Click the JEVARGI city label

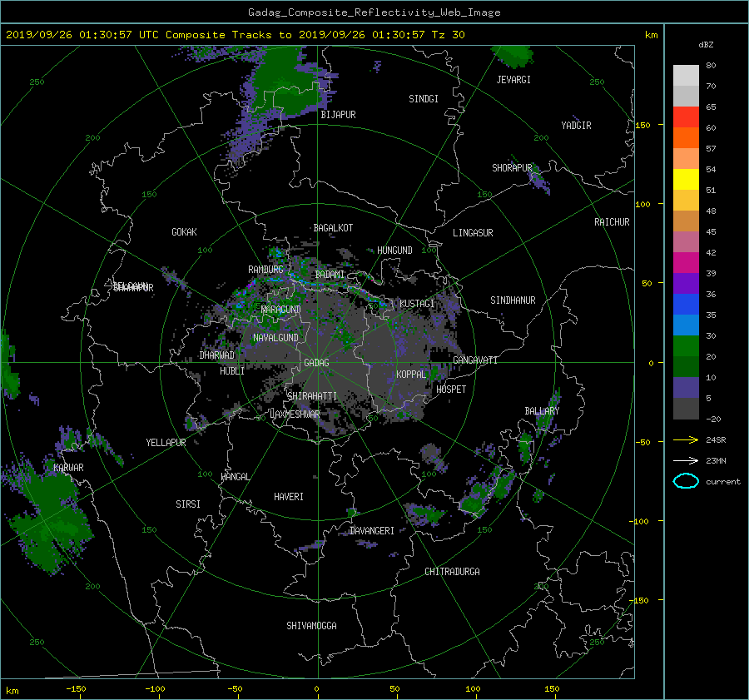513,80
